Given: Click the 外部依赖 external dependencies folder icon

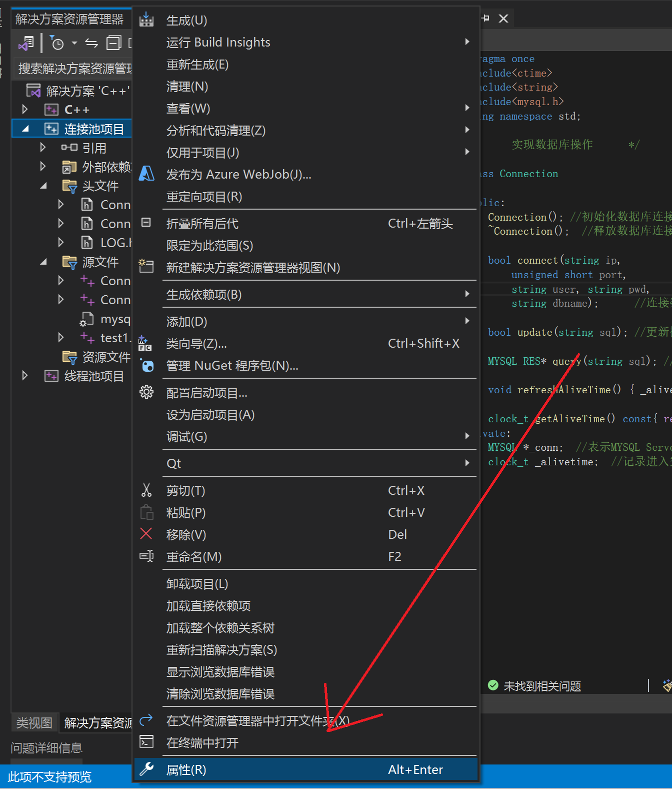Looking at the screenshot, I should tap(69, 167).
